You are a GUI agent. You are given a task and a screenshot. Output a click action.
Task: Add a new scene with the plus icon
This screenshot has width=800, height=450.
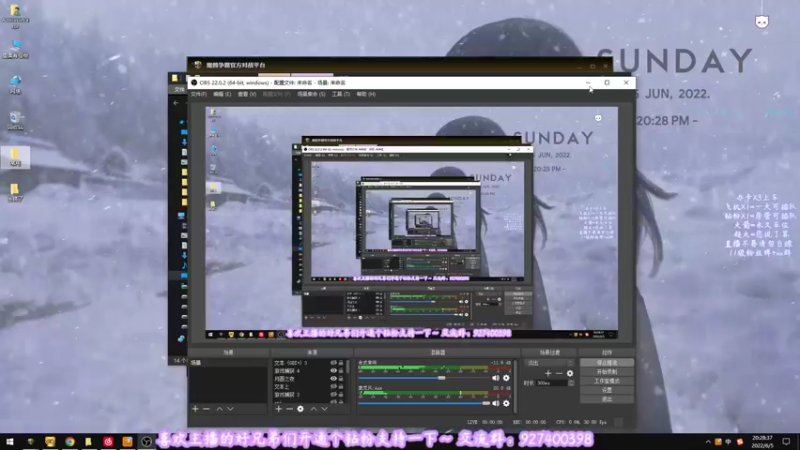pos(195,409)
